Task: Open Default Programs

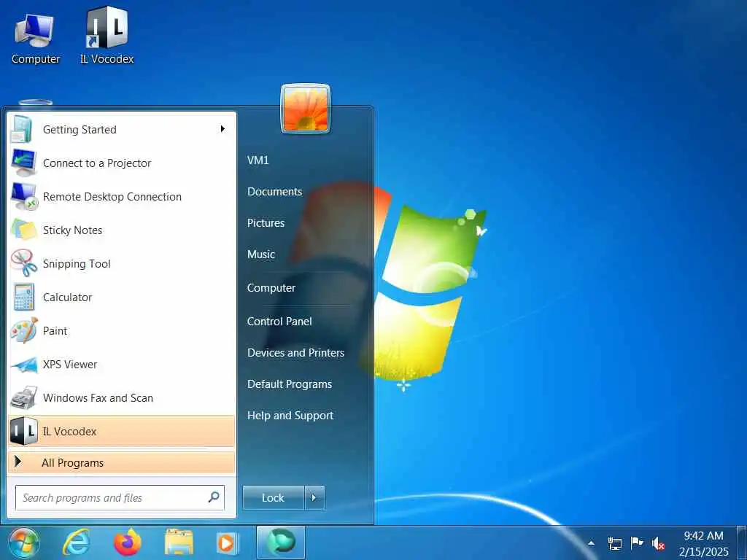Action: click(x=290, y=384)
